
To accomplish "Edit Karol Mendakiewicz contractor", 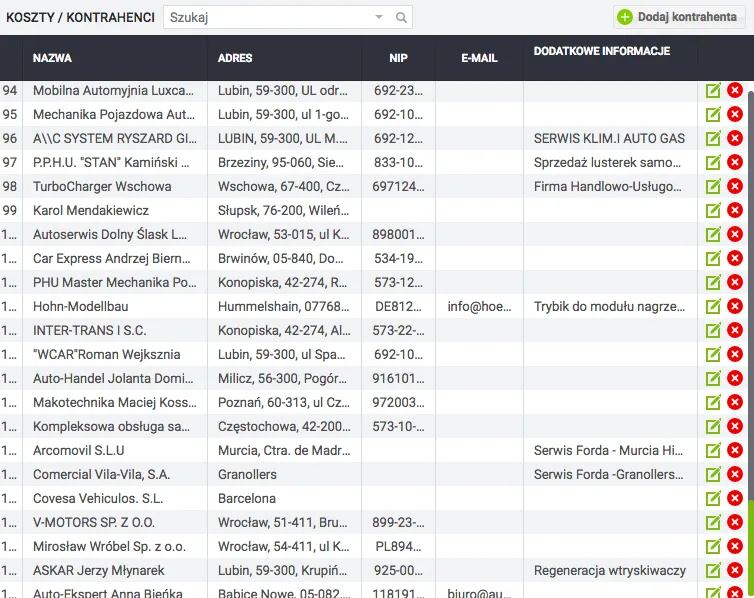I will [x=713, y=211].
